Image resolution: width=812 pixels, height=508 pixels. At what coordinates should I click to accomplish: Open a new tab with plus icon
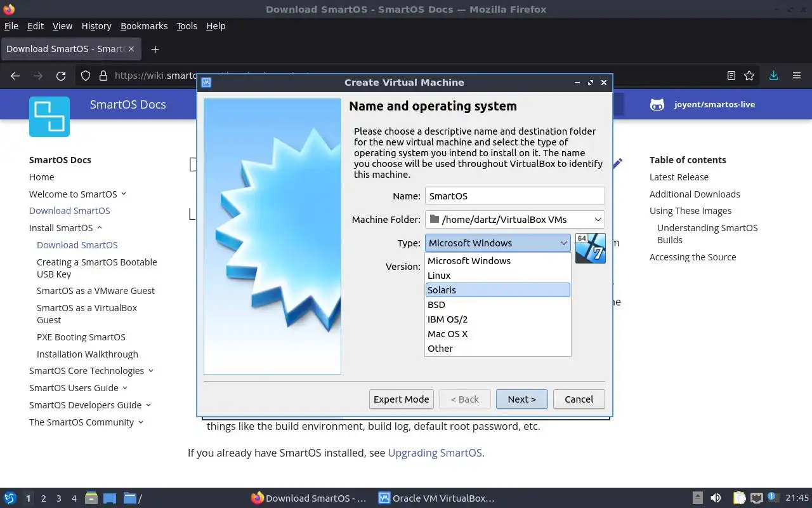point(155,49)
